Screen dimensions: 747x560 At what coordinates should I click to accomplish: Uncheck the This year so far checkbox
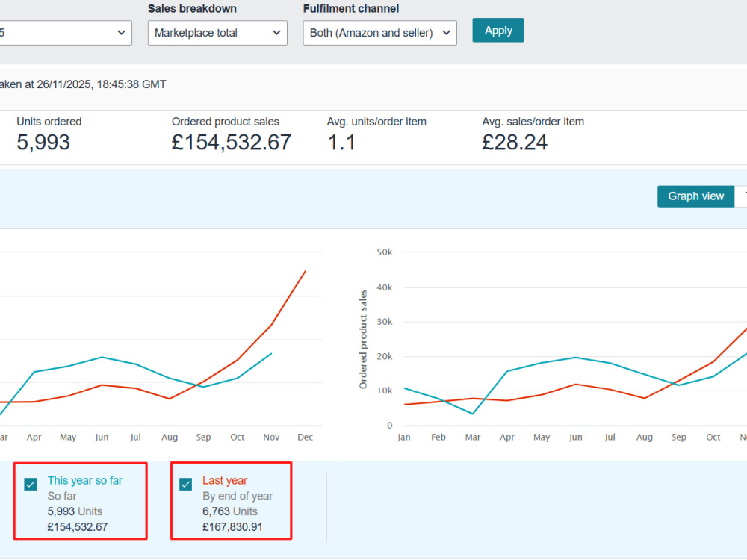point(31,485)
